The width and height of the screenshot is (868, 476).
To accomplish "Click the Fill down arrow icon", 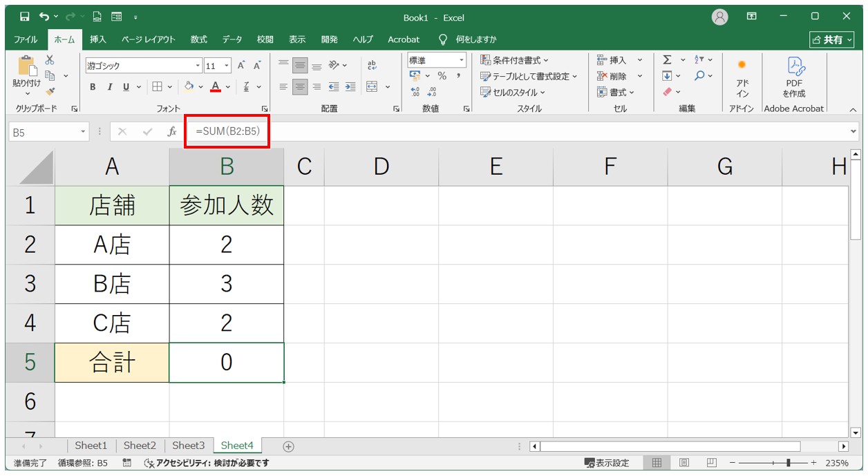I will [667, 76].
